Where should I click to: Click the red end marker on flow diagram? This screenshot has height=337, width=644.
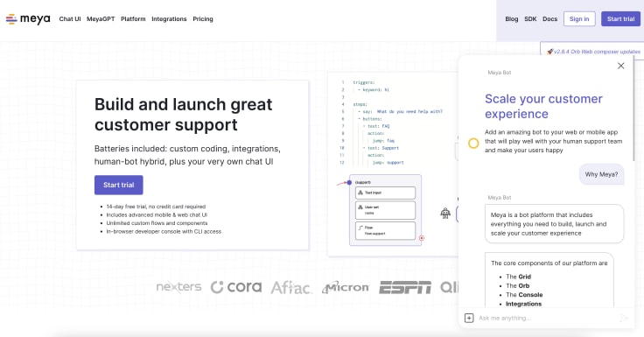point(422,238)
